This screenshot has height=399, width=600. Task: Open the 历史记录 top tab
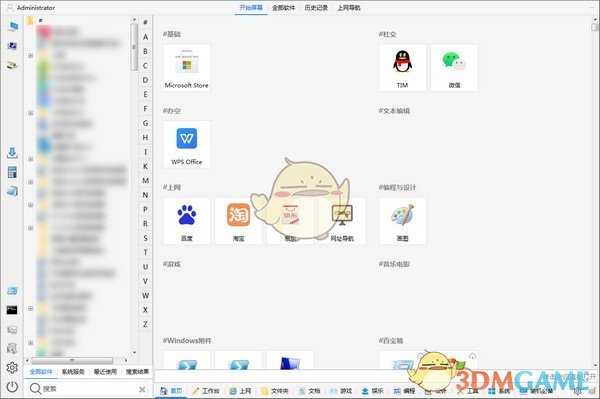coord(316,8)
